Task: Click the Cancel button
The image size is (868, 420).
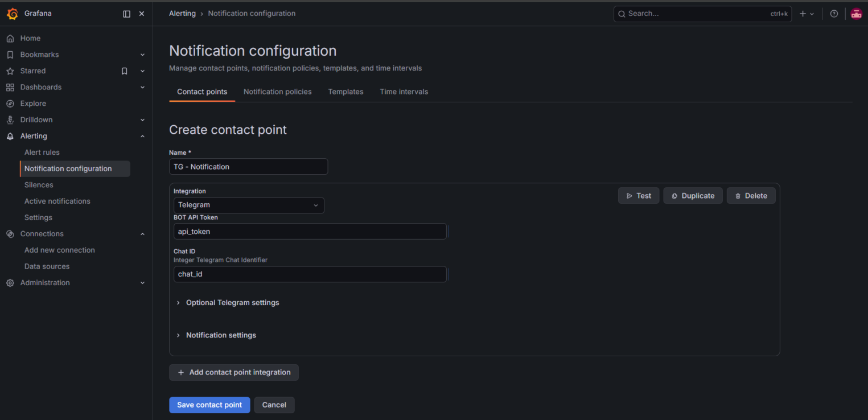Action: pyautogui.click(x=274, y=405)
